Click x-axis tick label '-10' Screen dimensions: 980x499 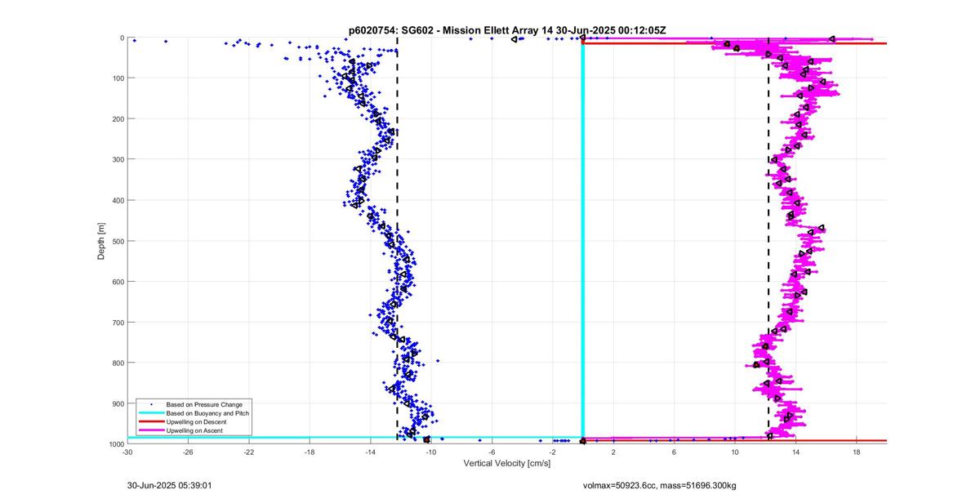[431, 452]
